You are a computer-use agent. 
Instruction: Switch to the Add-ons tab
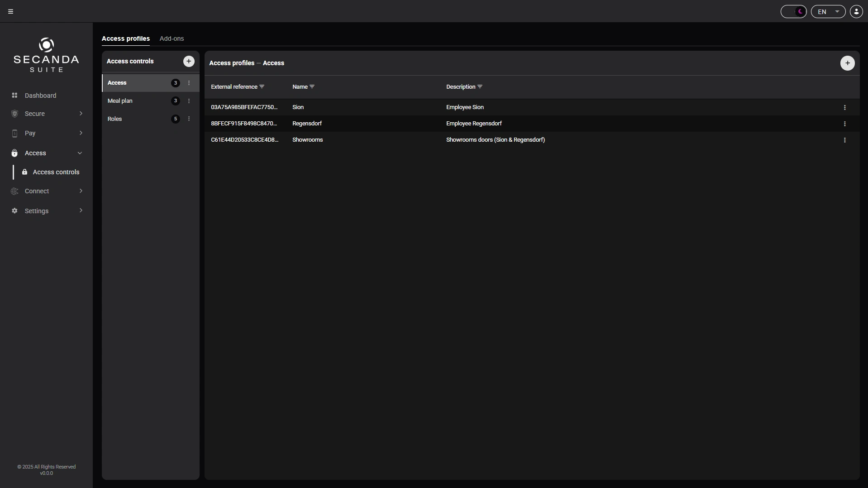tap(172, 38)
